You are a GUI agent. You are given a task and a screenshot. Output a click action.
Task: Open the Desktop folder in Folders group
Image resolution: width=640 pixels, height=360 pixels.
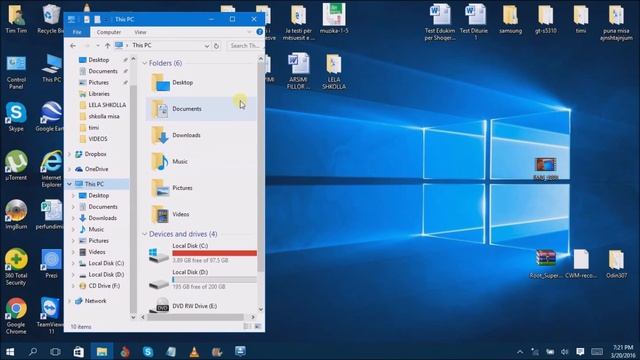(x=201, y=82)
